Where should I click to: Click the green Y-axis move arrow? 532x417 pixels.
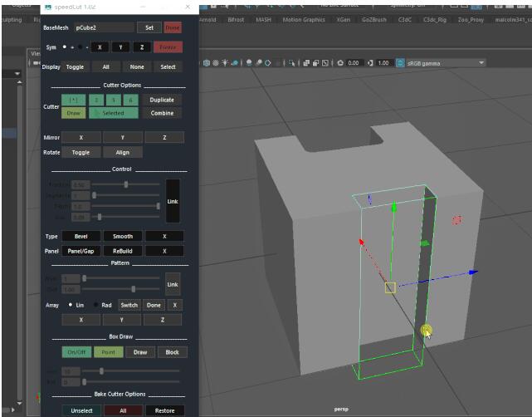click(423, 243)
